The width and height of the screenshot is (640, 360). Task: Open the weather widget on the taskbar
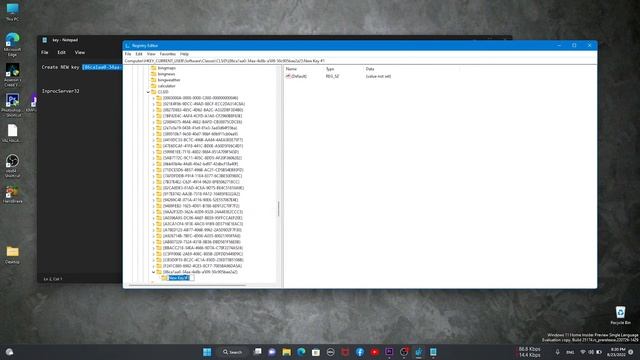(9, 352)
